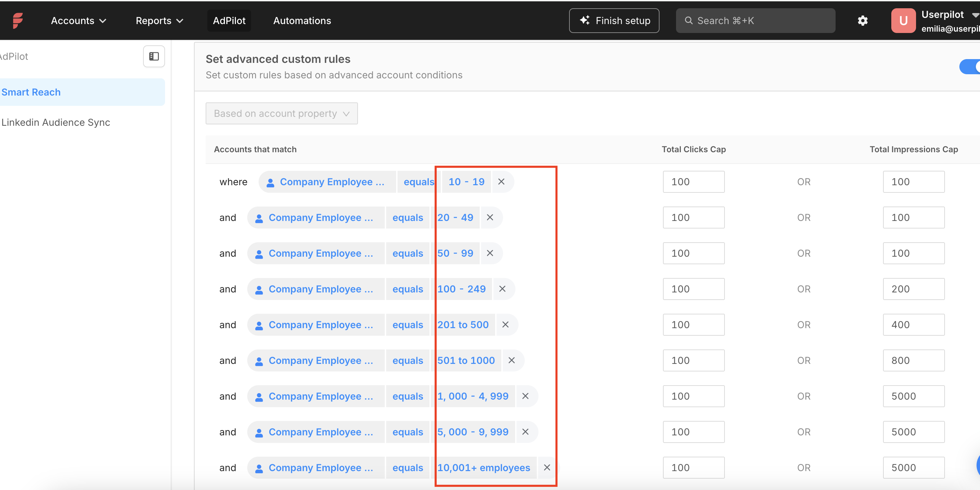
Task: Click the Finish setup button
Action: (614, 21)
